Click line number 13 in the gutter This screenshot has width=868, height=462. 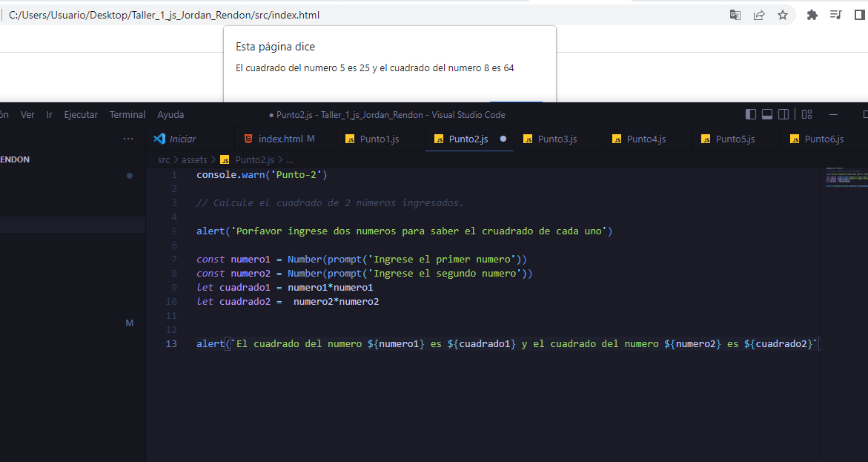(171, 343)
